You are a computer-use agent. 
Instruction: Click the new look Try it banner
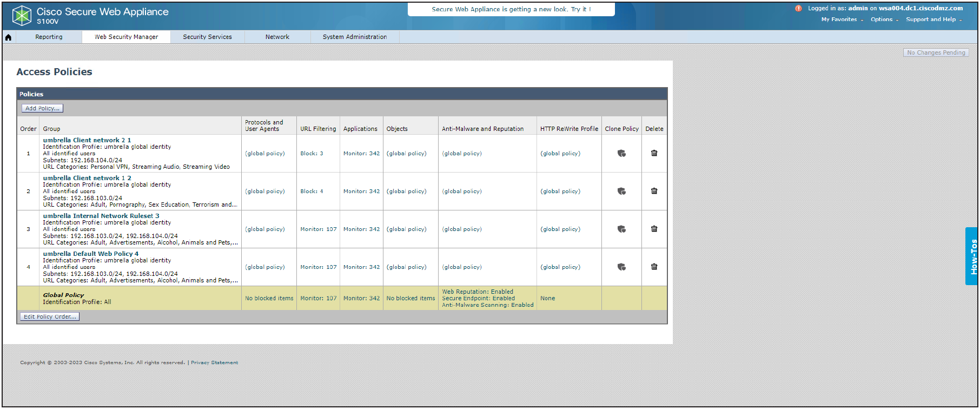pyautogui.click(x=511, y=9)
